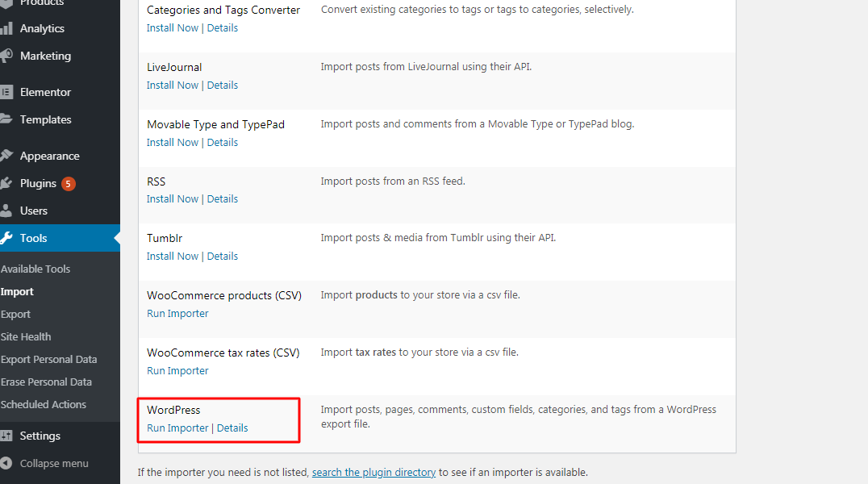Install the Tumblr importer now
The image size is (868, 484).
(172, 256)
